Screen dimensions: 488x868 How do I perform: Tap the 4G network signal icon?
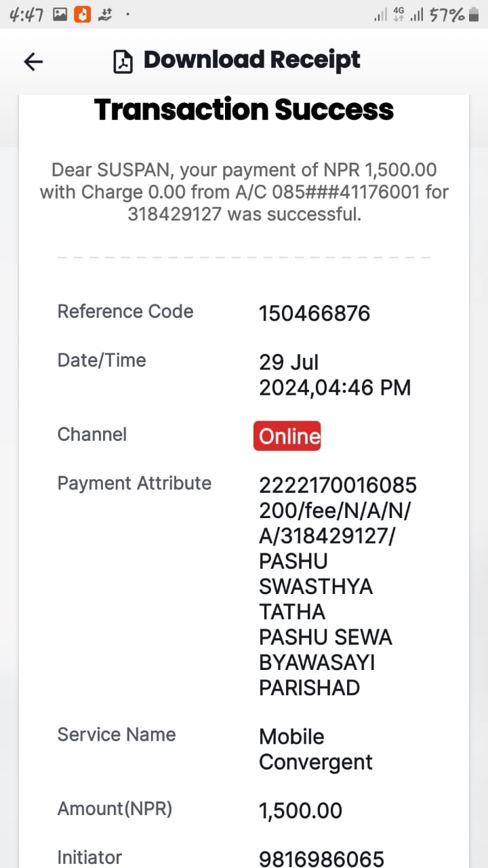coord(399,14)
